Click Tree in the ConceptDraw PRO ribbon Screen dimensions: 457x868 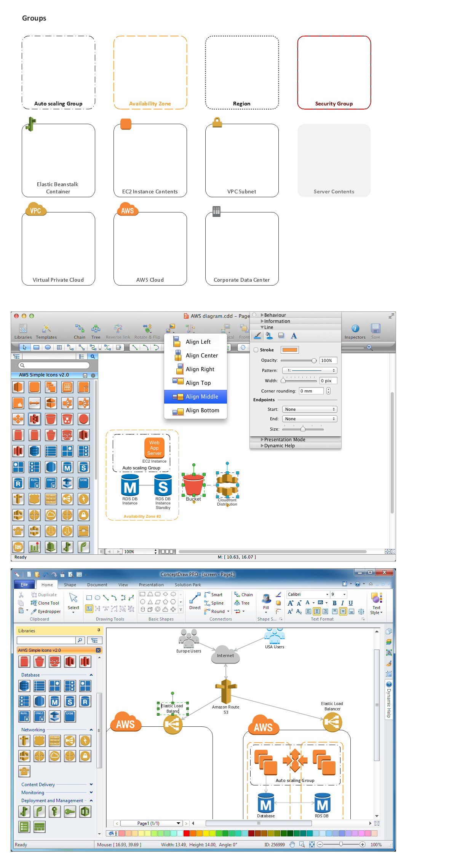click(x=242, y=603)
